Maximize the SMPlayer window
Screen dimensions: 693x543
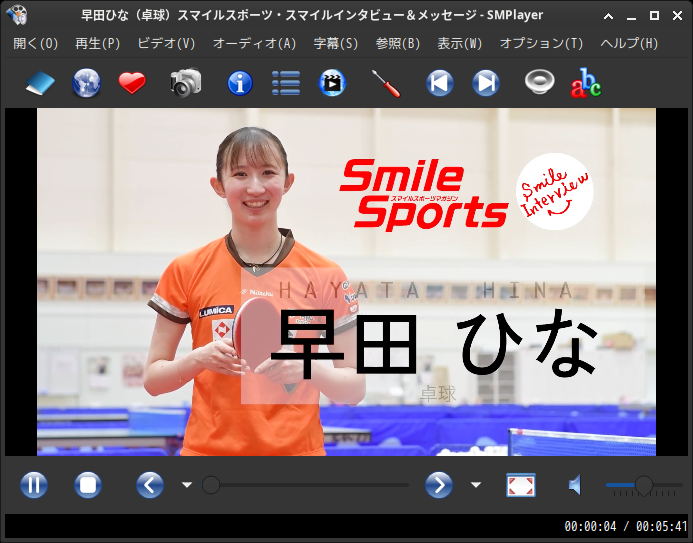pyautogui.click(x=655, y=16)
